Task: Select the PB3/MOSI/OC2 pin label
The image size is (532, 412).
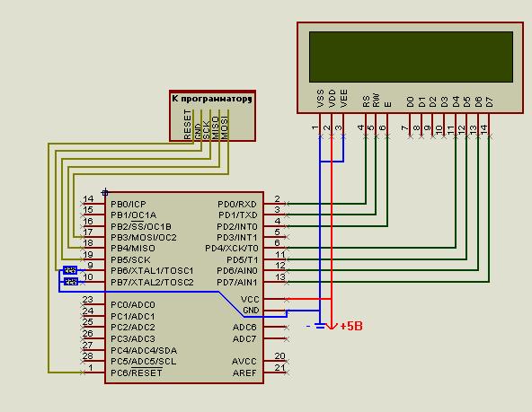Action: coord(144,238)
